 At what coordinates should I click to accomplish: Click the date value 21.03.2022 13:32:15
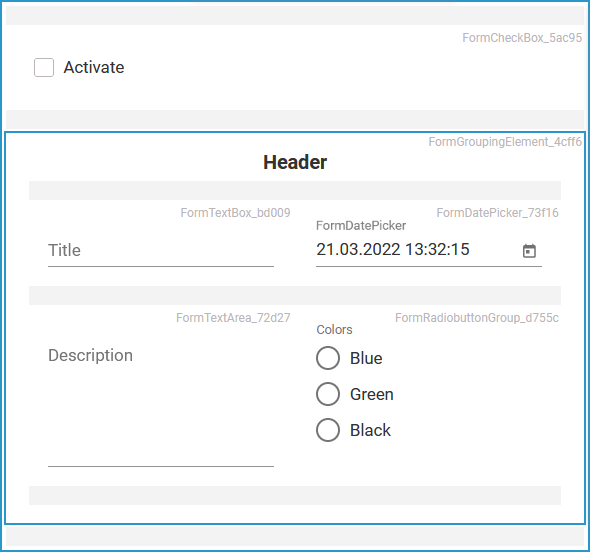click(393, 249)
